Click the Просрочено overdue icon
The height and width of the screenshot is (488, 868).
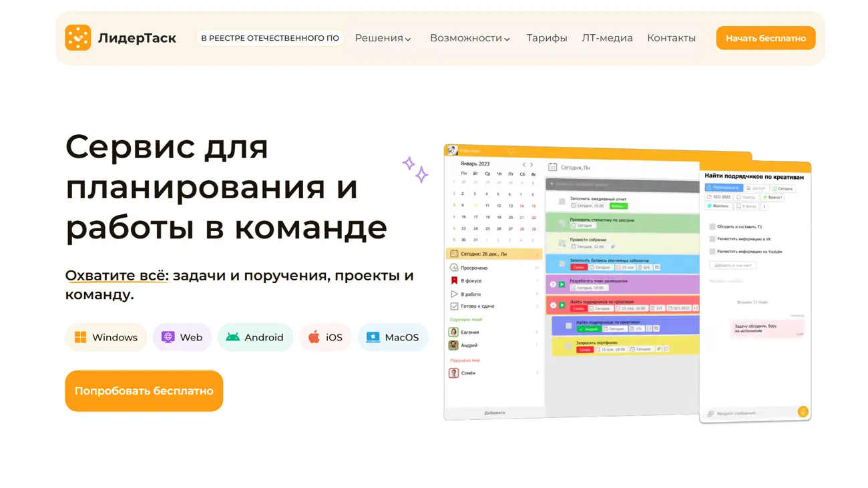coord(453,268)
